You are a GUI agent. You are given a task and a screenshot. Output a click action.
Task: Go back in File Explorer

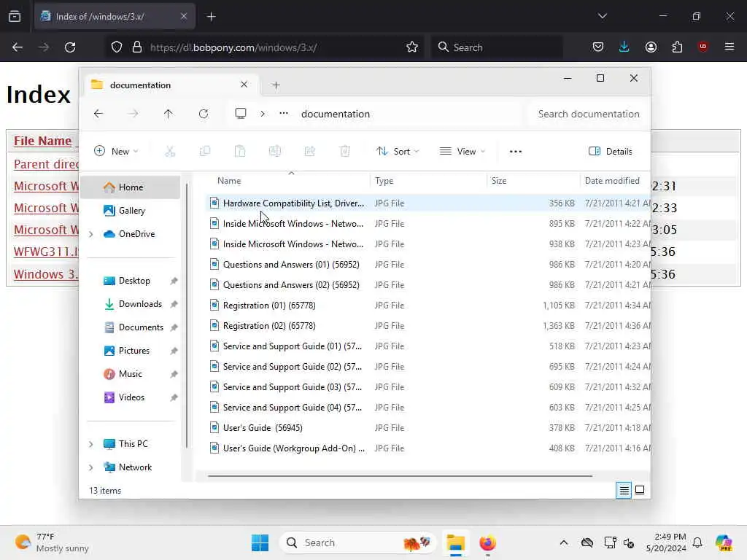coord(98,114)
